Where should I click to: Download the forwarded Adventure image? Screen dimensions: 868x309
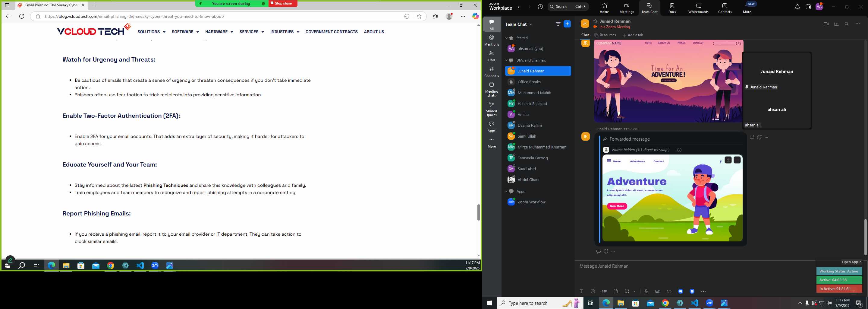[728, 160]
